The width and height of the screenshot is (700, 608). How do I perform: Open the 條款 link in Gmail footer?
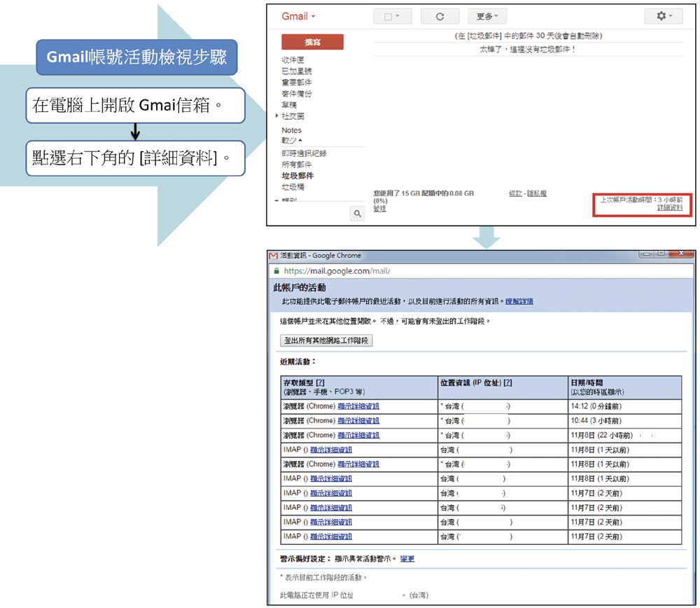[x=515, y=193]
